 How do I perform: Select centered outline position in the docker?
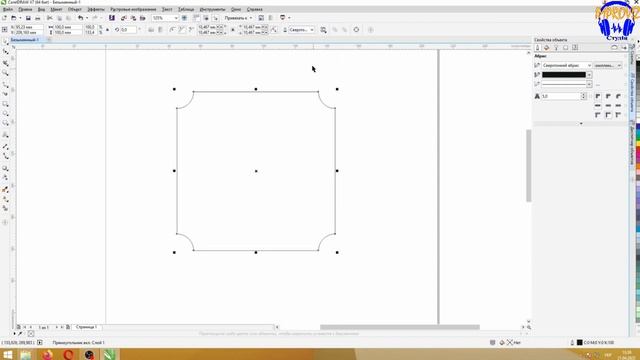(x=608, y=115)
